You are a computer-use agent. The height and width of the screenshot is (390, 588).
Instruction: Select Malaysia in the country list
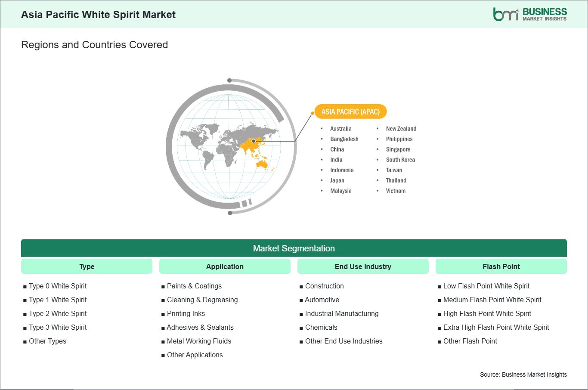coord(341,191)
